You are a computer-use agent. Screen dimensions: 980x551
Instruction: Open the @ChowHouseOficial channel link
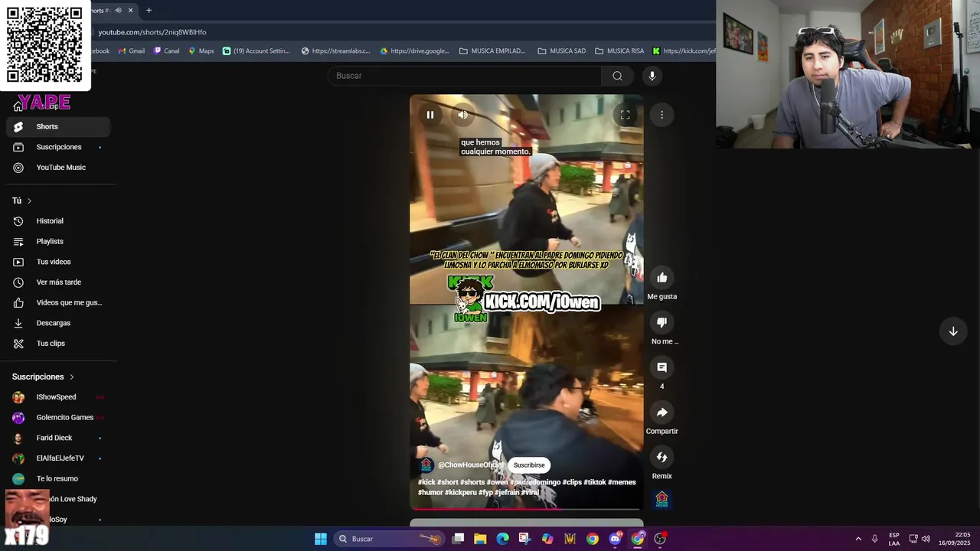coord(470,465)
